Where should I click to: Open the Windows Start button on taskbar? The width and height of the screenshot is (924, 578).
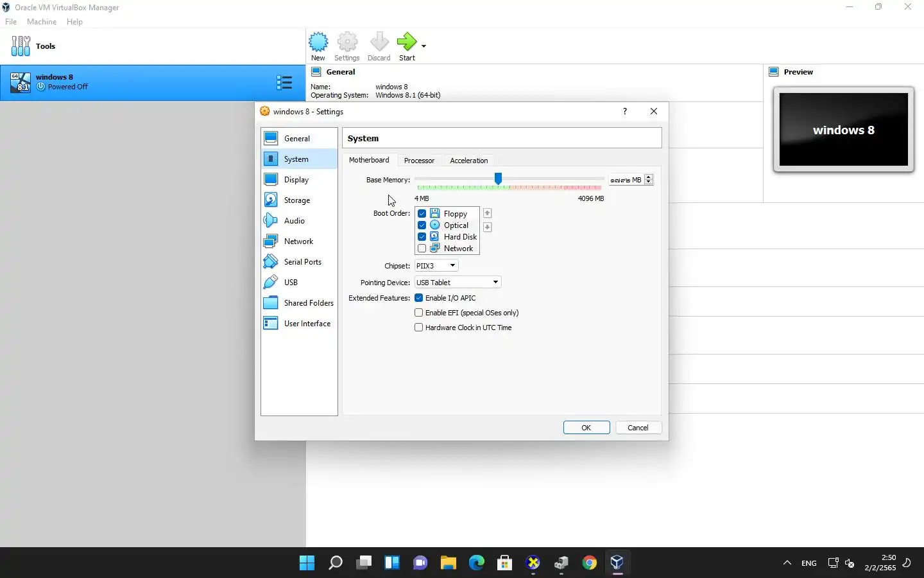307,563
